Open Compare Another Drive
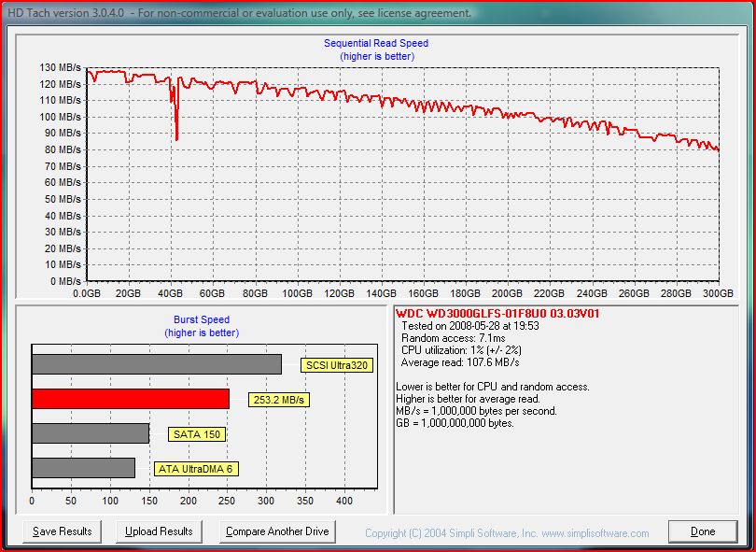 (x=277, y=531)
